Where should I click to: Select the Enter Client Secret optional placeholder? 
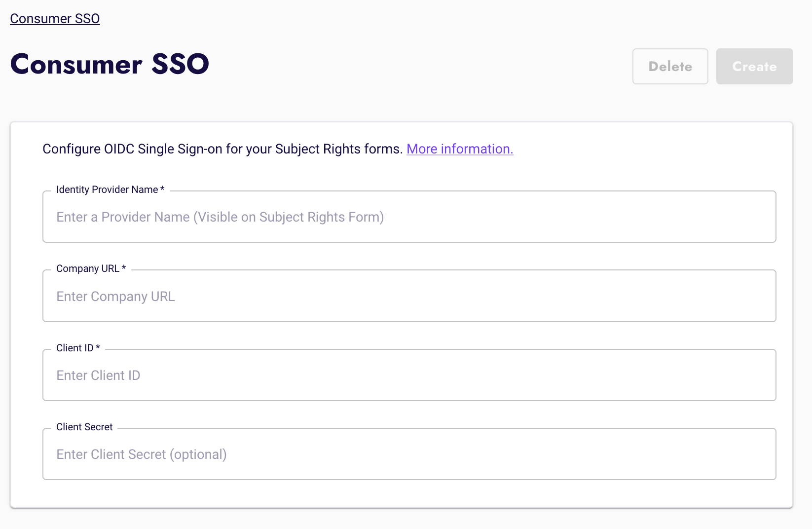coord(142,454)
